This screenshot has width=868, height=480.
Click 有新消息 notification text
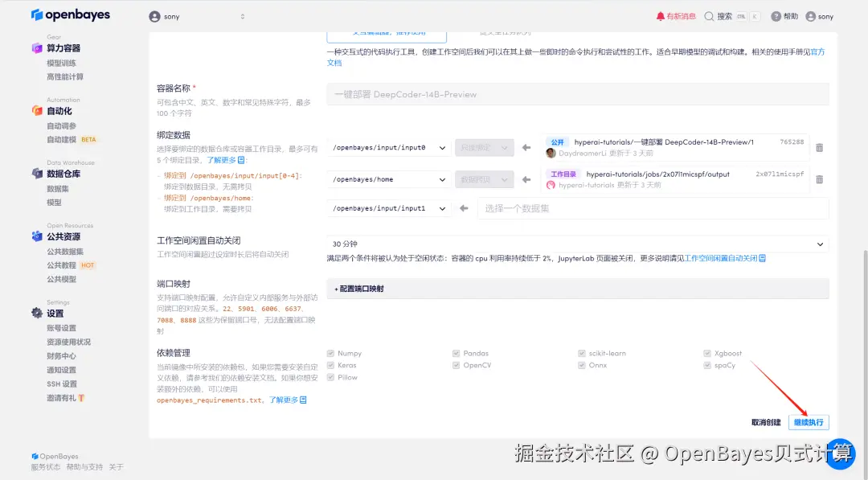point(681,17)
